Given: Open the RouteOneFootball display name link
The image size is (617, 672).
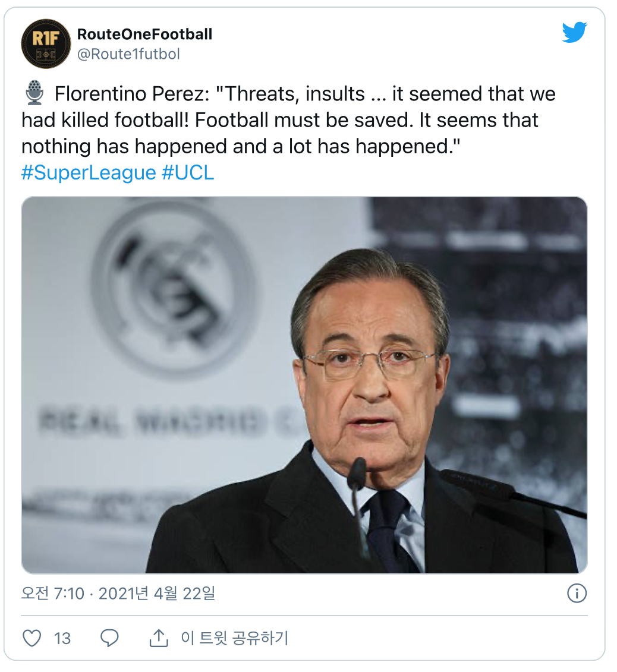Looking at the screenshot, I should (x=144, y=34).
